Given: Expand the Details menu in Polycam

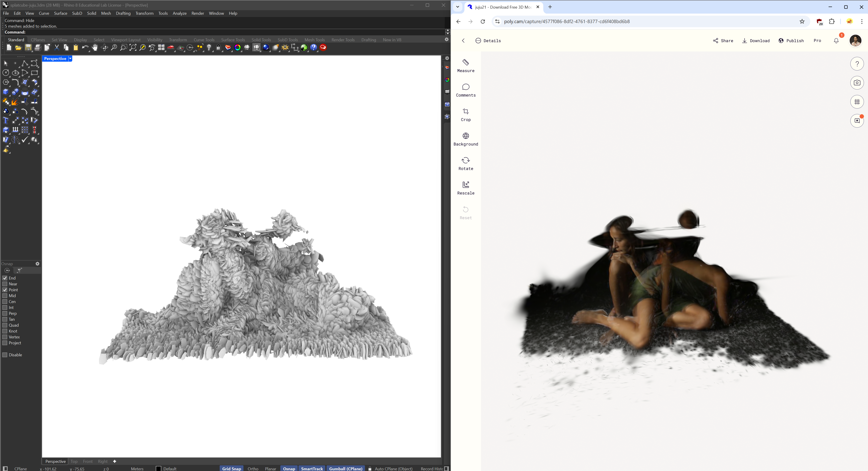Looking at the screenshot, I should point(488,40).
